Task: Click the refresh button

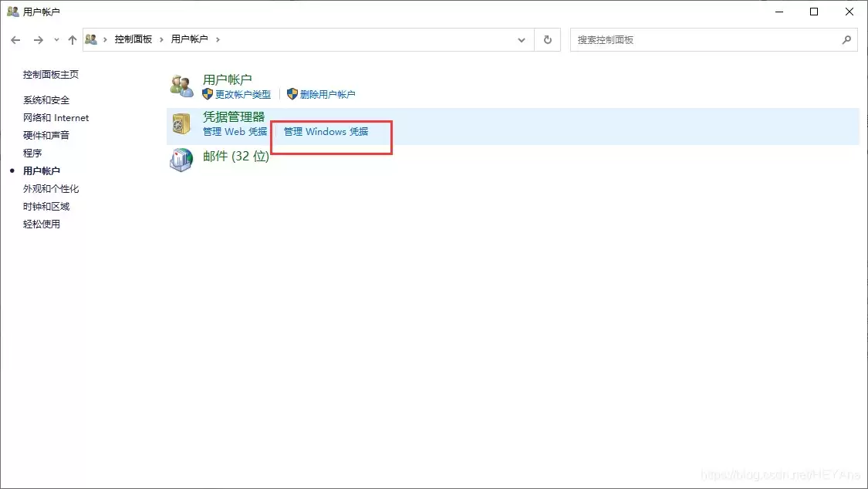Action: click(548, 40)
